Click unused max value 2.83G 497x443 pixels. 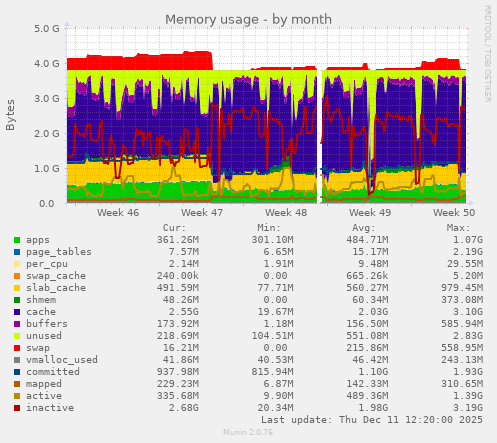tap(468, 336)
